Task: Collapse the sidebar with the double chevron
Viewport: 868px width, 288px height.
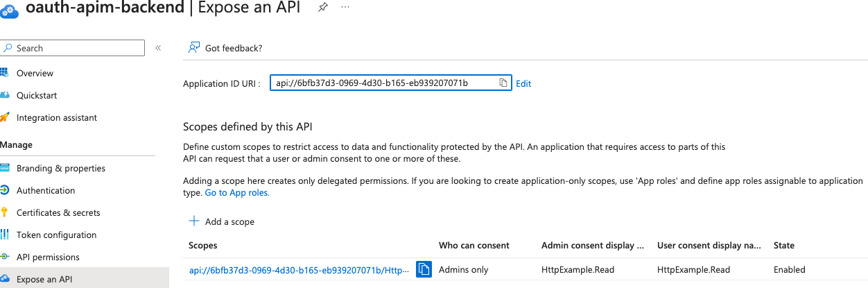Action: point(158,48)
